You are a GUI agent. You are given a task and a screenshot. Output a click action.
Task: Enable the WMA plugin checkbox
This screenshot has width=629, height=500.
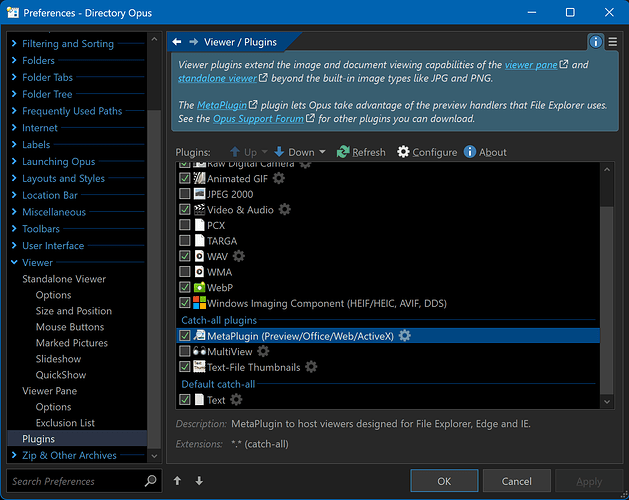pyautogui.click(x=185, y=272)
